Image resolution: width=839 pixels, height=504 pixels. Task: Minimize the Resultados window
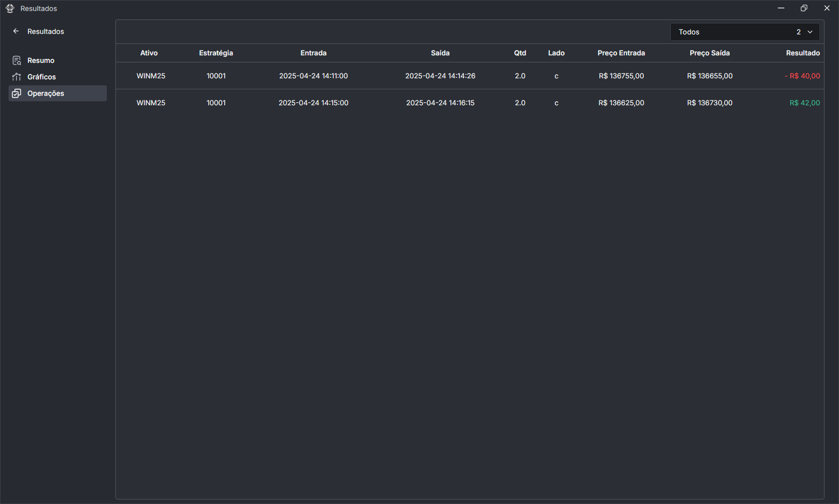click(781, 8)
